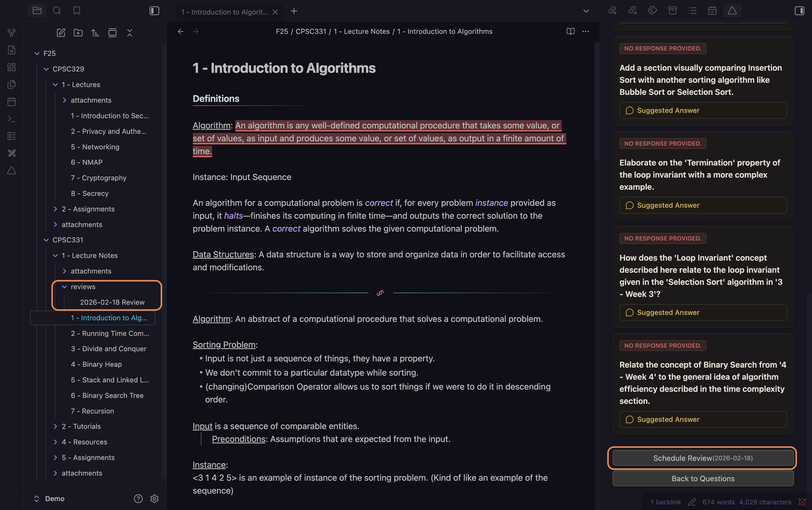
Task: Switch to reading view
Action: click(570, 31)
